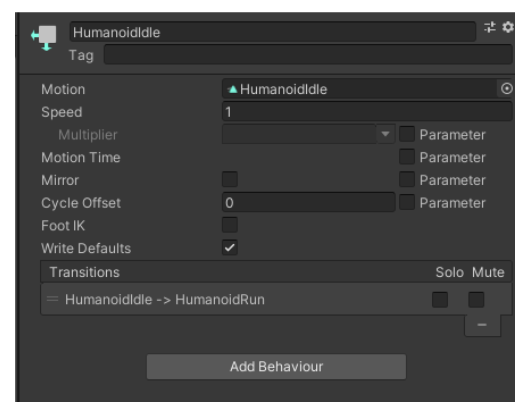This screenshot has height=412, width=530.
Task: Enable the Cycle Offset Parameter checkbox
Action: point(407,202)
